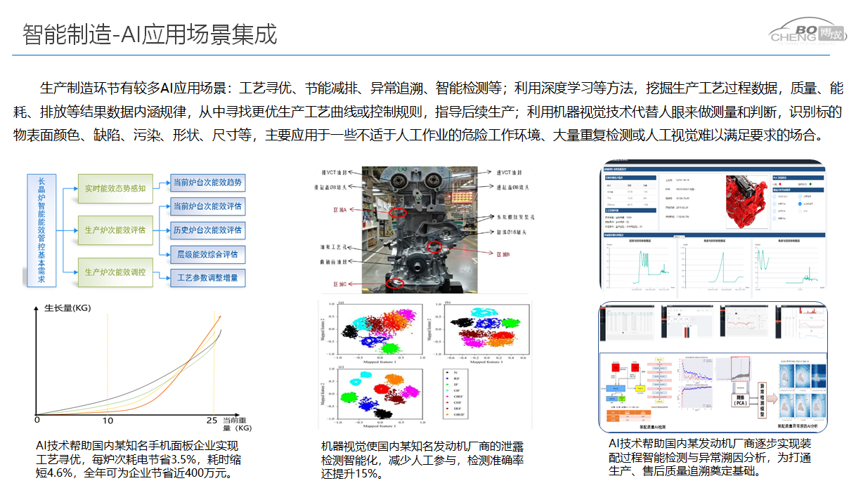Click the 历史炉台次能效评估 box
The image size is (868, 495).
[x=207, y=230]
